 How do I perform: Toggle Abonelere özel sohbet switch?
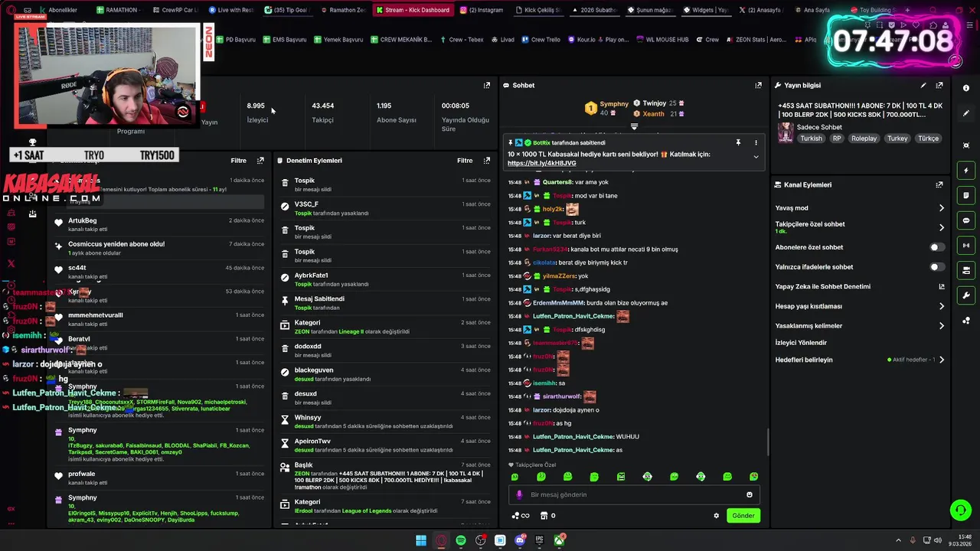937,247
